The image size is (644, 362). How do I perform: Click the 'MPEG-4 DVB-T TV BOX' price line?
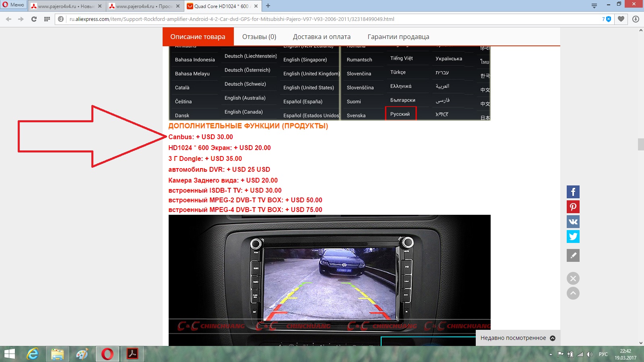(x=245, y=210)
